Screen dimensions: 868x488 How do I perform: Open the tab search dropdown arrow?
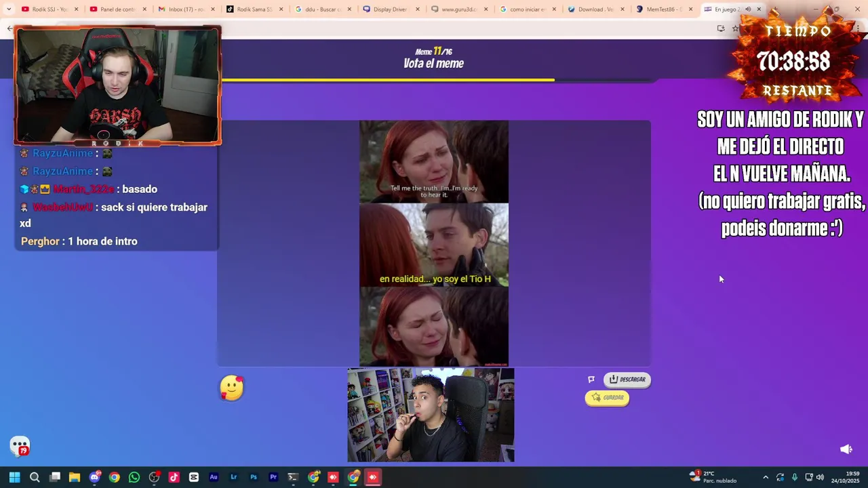[8, 9]
